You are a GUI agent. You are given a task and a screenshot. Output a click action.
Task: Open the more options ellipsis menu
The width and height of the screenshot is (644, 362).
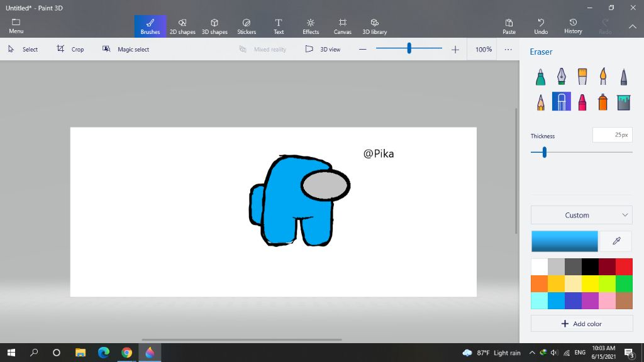[508, 49]
